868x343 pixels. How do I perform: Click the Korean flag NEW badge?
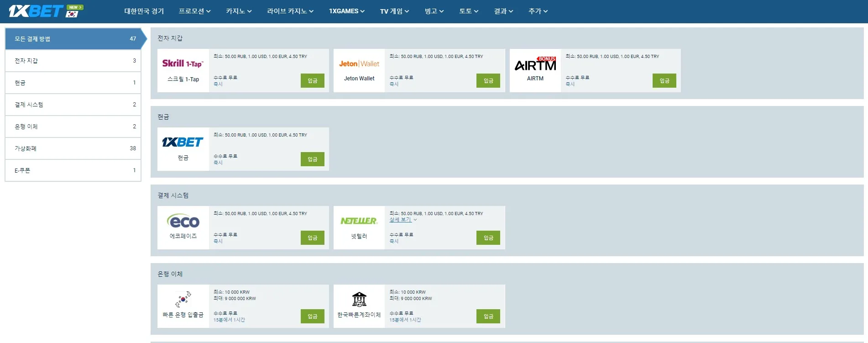tap(74, 11)
